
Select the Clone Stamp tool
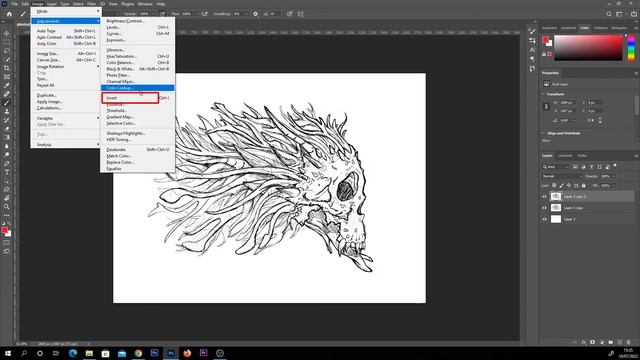coord(7,111)
